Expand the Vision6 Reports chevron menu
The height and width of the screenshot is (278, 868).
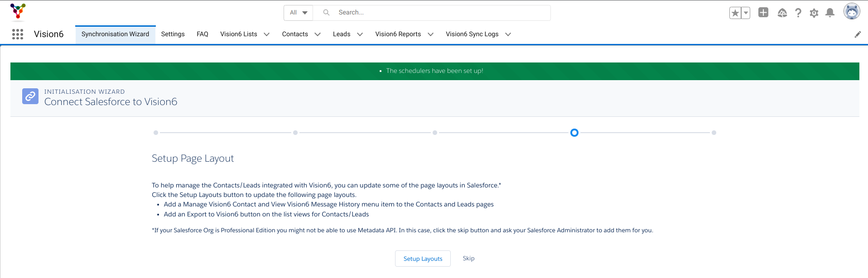tap(430, 34)
